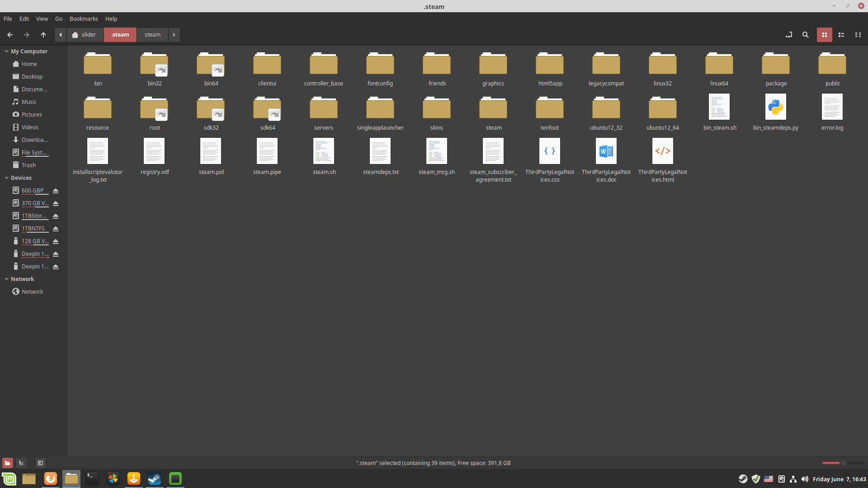Open Home in the sidebar
868x488 pixels.
[29, 64]
